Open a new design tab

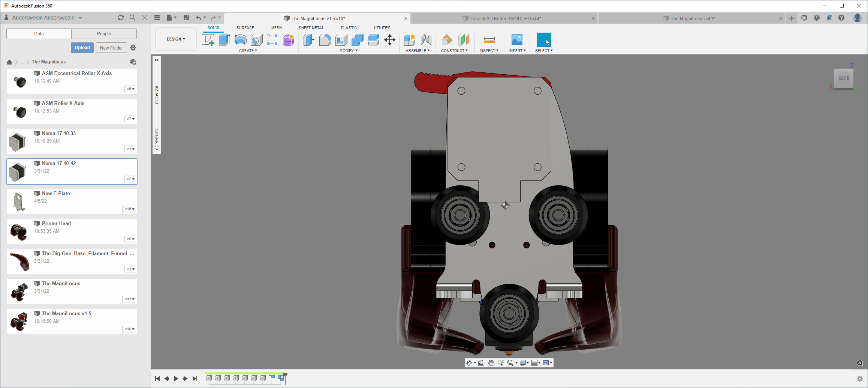point(792,18)
